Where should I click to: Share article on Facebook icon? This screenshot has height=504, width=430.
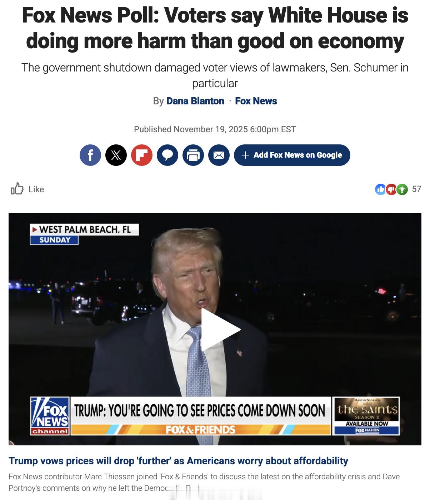coord(90,155)
